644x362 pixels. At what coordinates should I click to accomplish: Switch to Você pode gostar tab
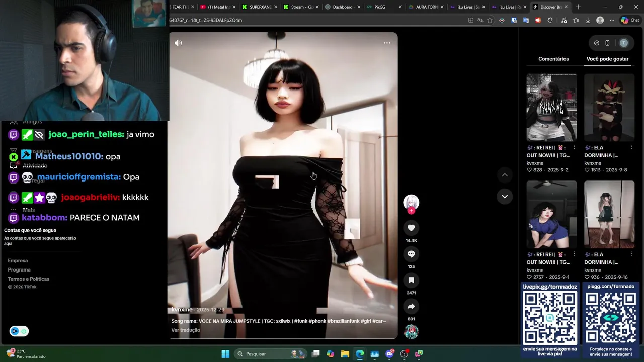607,59
